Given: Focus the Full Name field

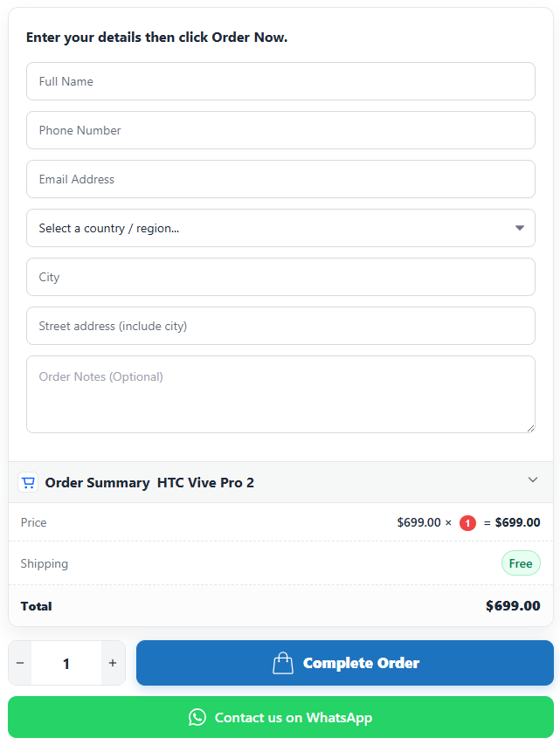Looking at the screenshot, I should coord(280,81).
